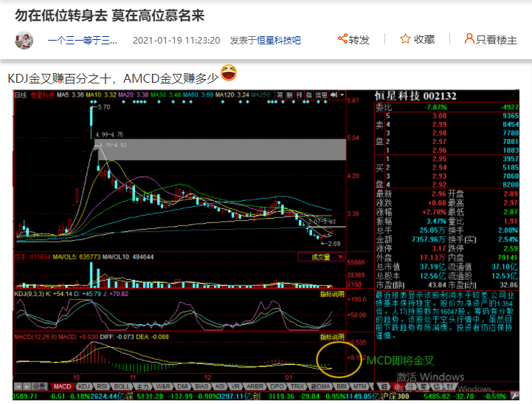This screenshot has height=404, width=532.
Task: Open the author's avatar image
Action: (24, 41)
